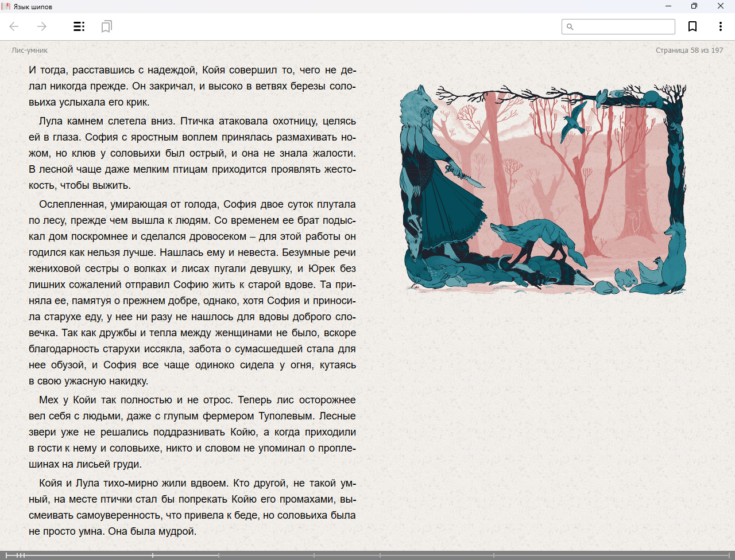Screen dimensions: 735x560
Task: Focus the book search text field
Action: click(623, 26)
